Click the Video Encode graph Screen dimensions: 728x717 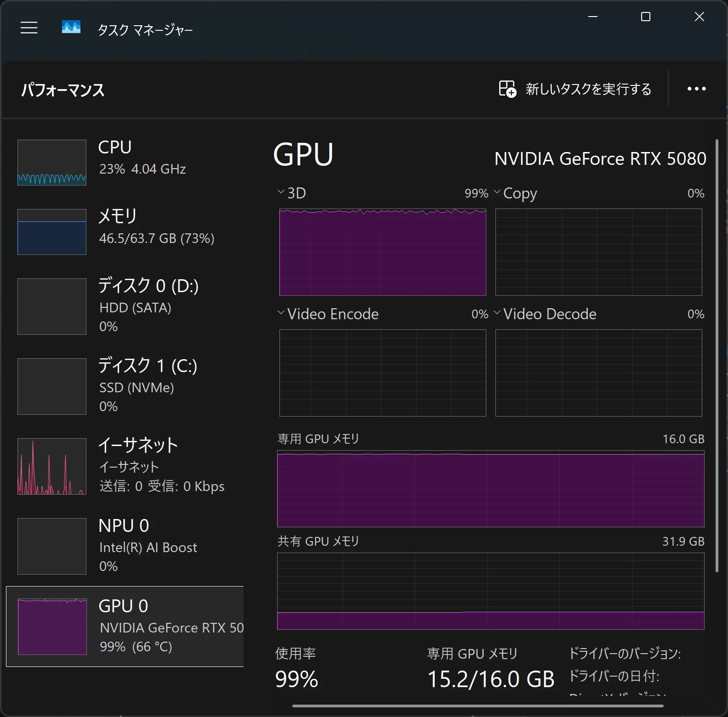(383, 373)
